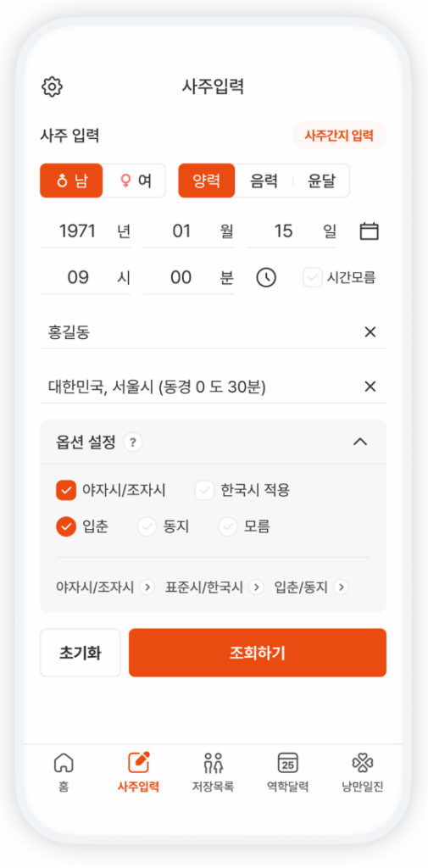The height and width of the screenshot is (868, 428).
Task: Open 역학달력 calendar tab
Action: click(x=287, y=772)
